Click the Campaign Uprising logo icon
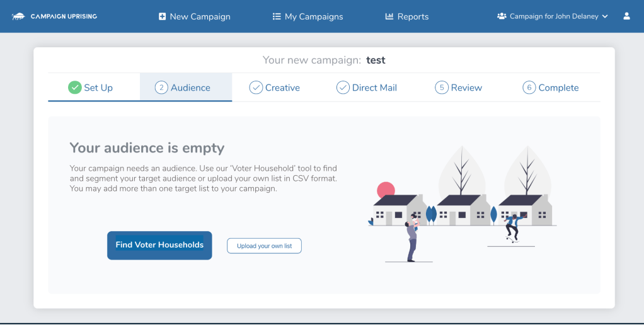Screen dimensions: 644x325 click(x=18, y=16)
